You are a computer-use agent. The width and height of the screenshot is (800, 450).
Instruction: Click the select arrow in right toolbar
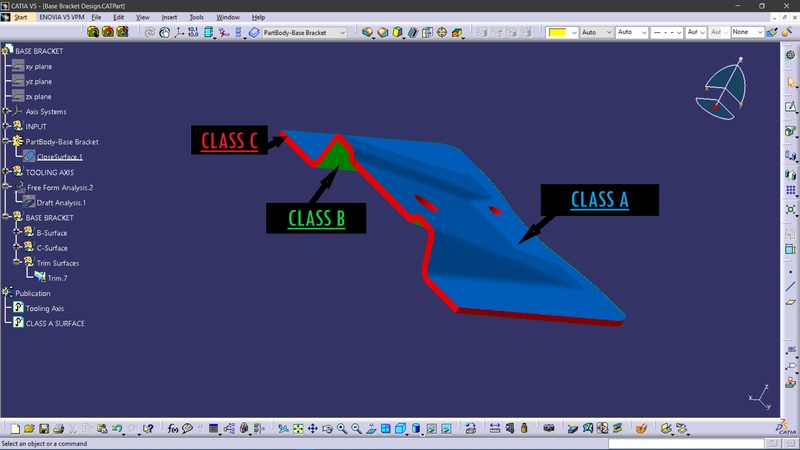click(x=790, y=82)
